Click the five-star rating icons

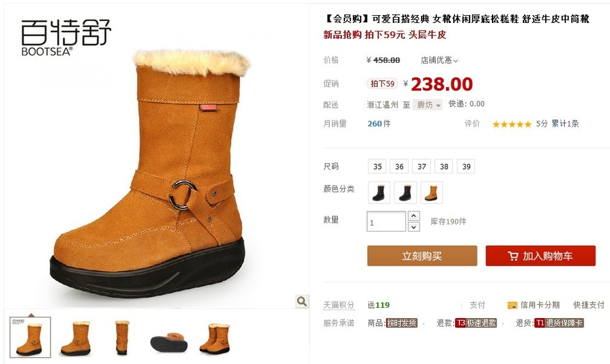pos(512,124)
